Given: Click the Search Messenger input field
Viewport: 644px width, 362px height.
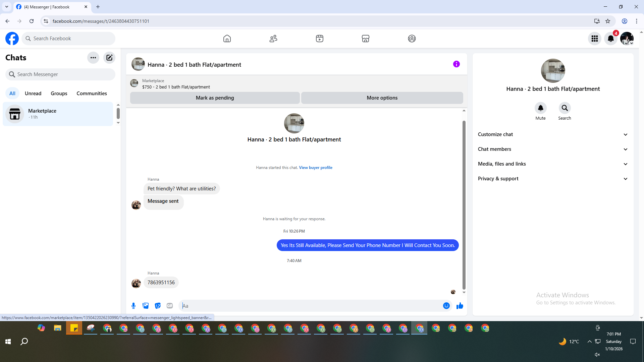Looking at the screenshot, I should [x=64, y=74].
